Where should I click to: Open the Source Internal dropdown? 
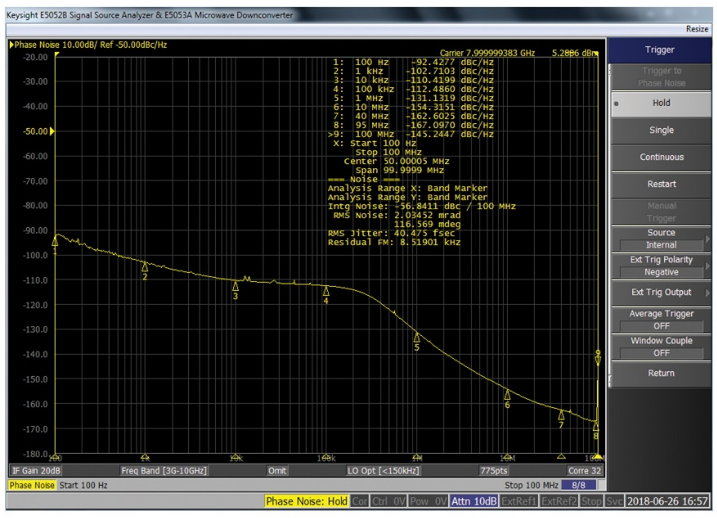661,239
